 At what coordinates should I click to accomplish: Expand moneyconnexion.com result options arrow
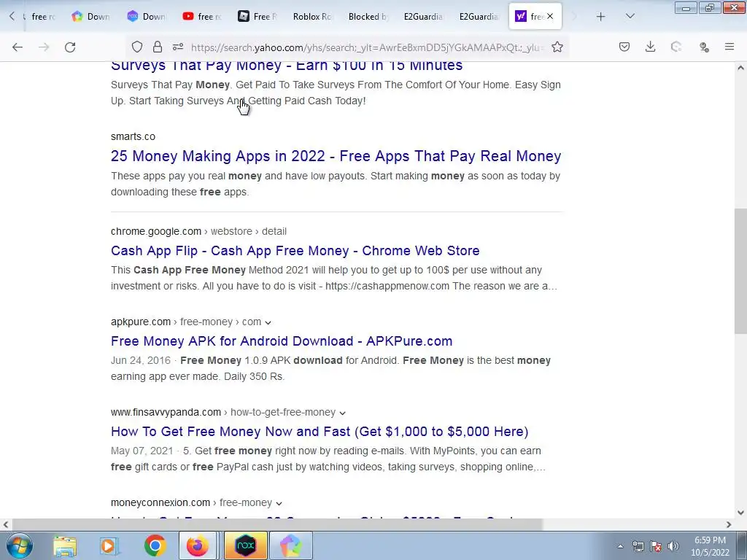pos(279,503)
